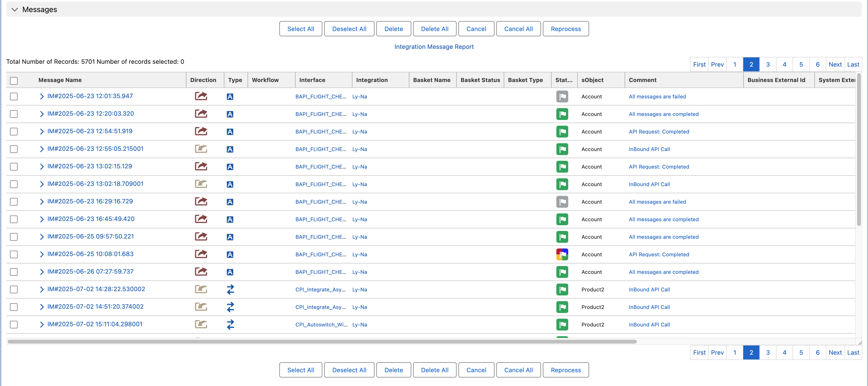
Task: Check the checkbox for IM#2025-06-23 13:02:15.129
Action: coord(14,166)
